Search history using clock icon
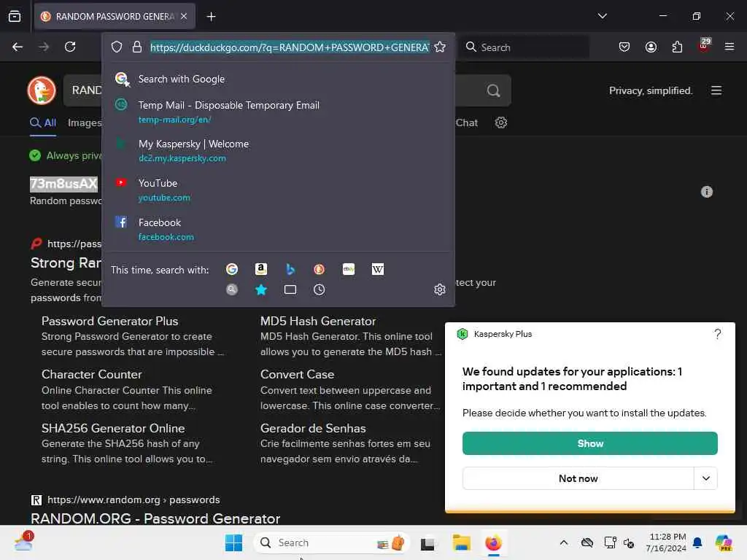 320,289
